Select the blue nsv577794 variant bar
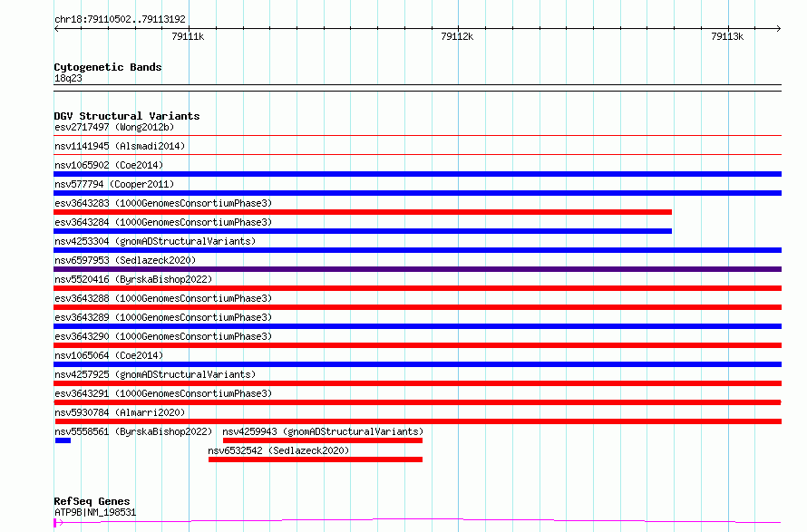Image resolution: width=807 pixels, height=532 pixels. [x=417, y=193]
